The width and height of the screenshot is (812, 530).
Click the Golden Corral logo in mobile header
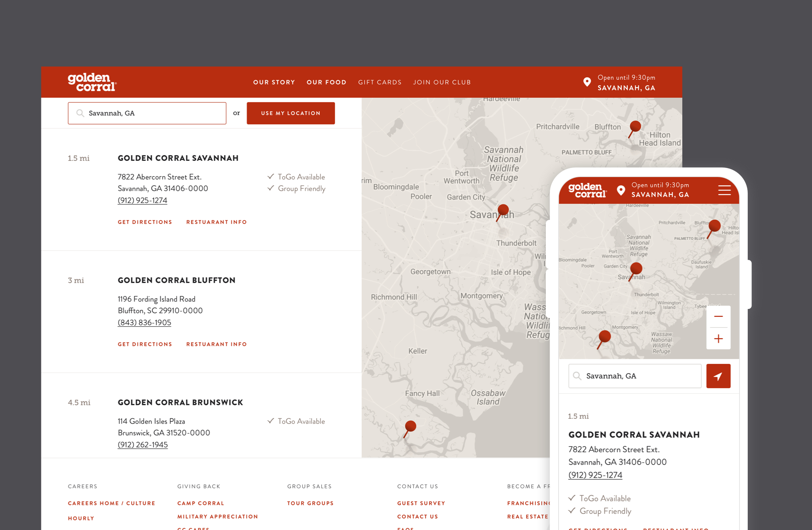[587, 190]
